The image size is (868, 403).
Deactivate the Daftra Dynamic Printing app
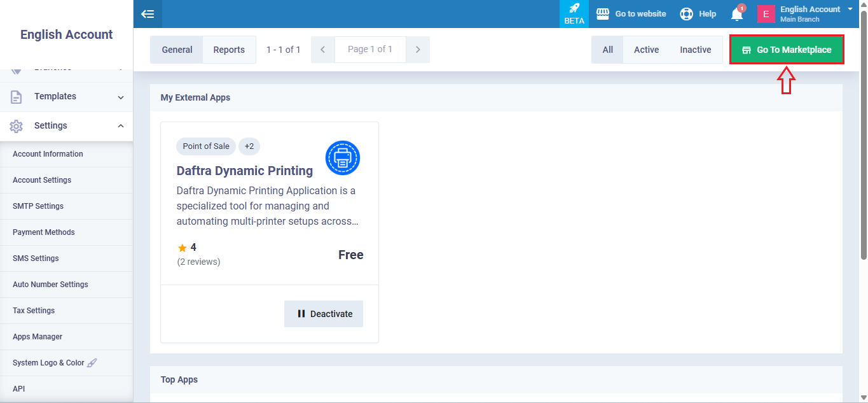[x=324, y=314]
